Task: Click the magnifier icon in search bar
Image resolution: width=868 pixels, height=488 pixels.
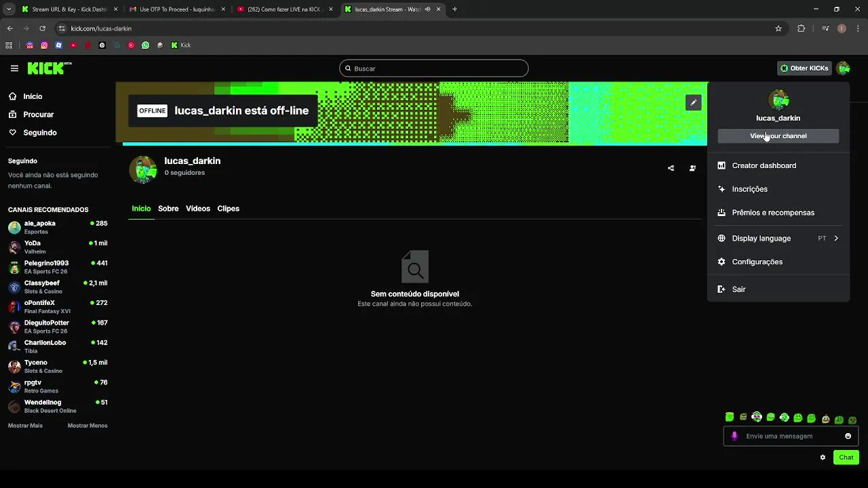Action: tap(348, 68)
